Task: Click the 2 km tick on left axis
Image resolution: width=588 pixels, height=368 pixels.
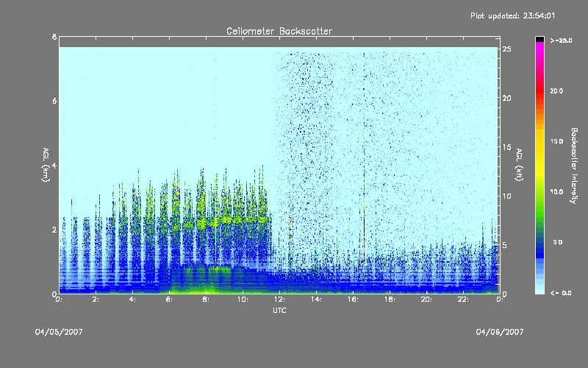Action: 54,230
